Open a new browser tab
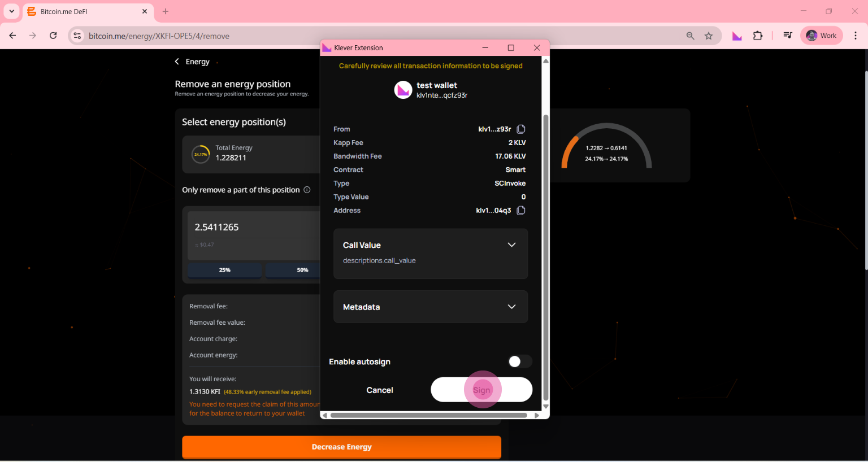 click(166, 11)
